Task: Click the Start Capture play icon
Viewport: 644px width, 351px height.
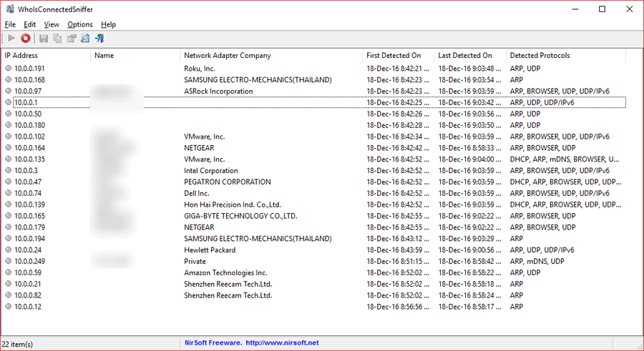Action: point(11,38)
